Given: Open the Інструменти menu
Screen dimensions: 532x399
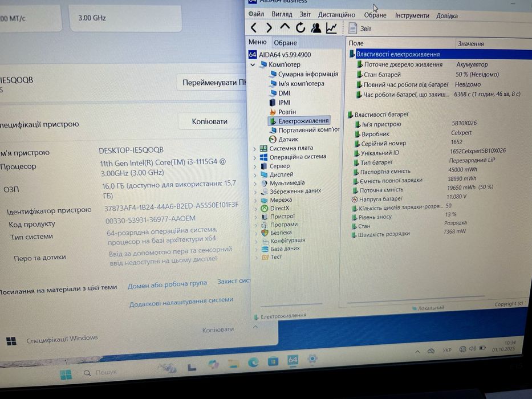Looking at the screenshot, I should tap(412, 15).
